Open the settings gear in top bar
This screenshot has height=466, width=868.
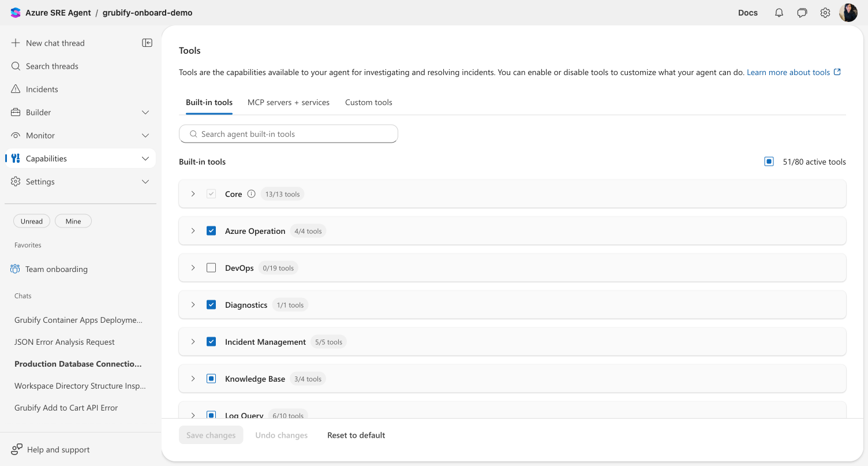(825, 13)
